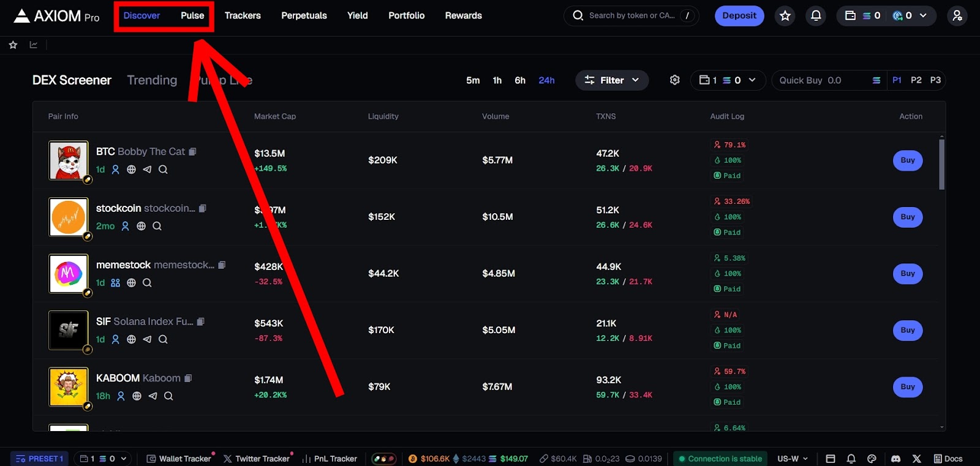Open footer window layout icon
This screenshot has width=980, height=466.
pyautogui.click(x=831, y=459)
